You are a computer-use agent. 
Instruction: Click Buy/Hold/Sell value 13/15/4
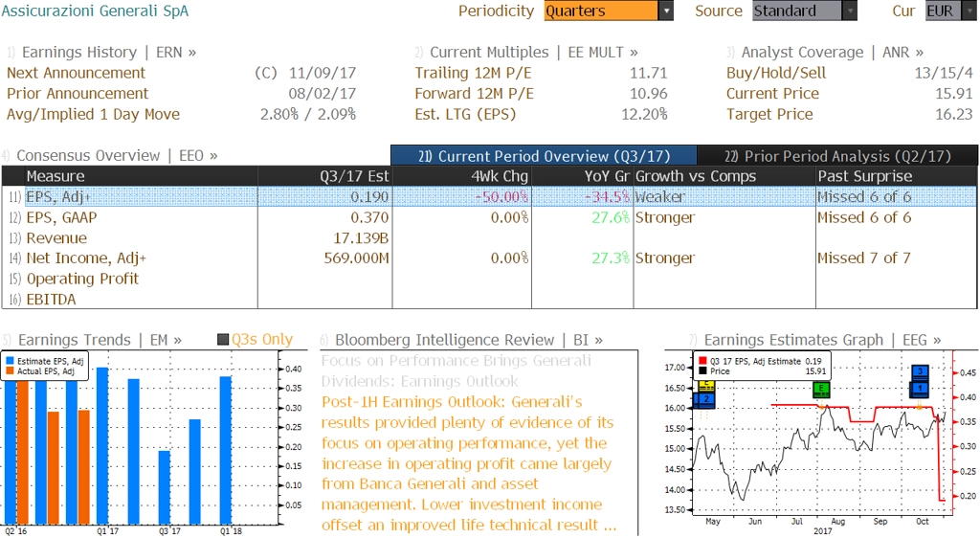944,73
